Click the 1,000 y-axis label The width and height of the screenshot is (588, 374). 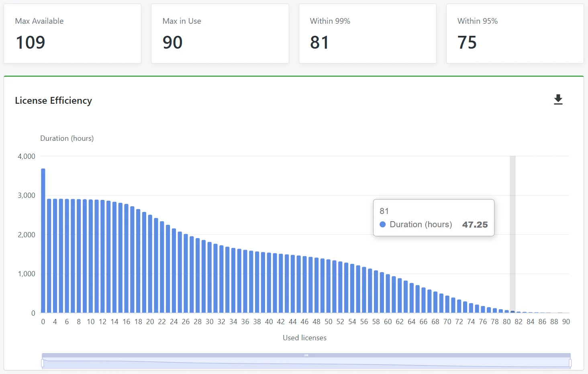click(27, 274)
